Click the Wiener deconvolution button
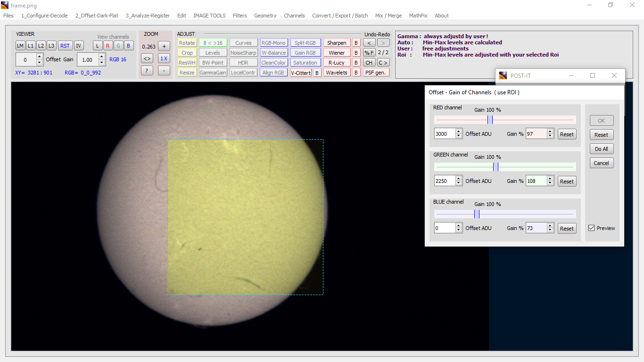Viewport: 644px width, 362px height. (x=337, y=53)
